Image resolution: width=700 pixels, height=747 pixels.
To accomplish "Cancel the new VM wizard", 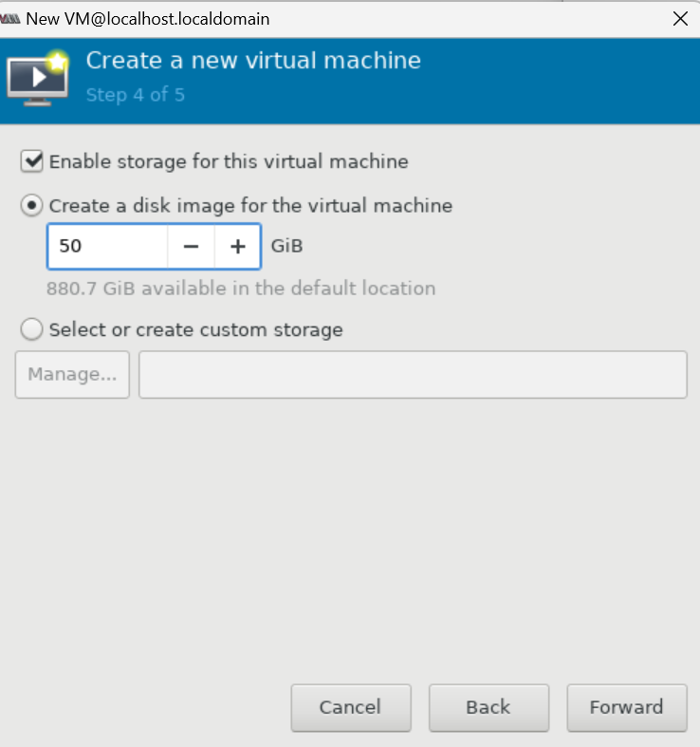I will click(351, 707).
